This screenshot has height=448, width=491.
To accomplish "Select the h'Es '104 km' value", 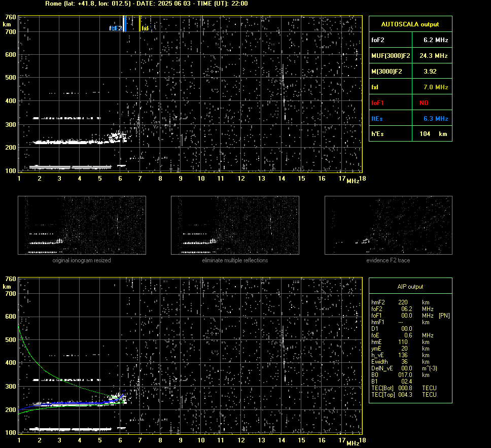I will pyautogui.click(x=433, y=134).
